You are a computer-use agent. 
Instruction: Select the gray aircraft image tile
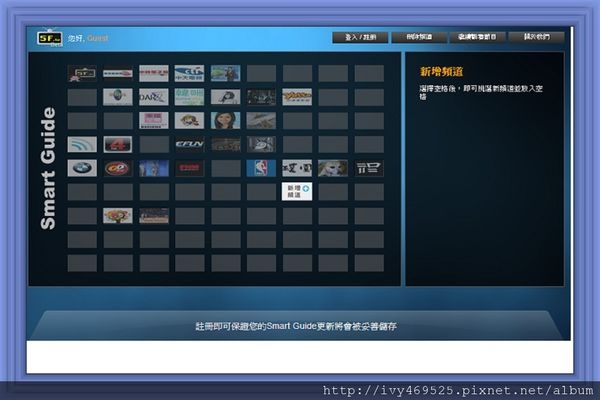[261, 121]
